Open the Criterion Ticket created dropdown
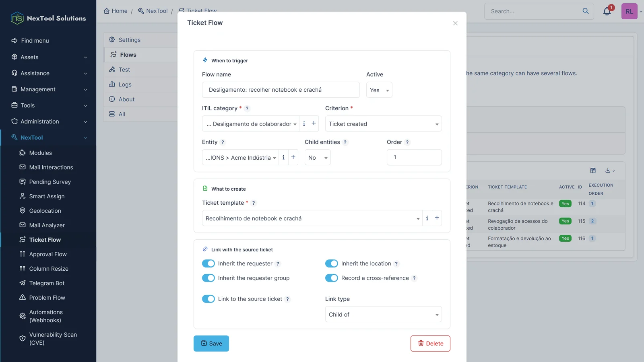Viewport: 644px width, 362px height. point(384,124)
